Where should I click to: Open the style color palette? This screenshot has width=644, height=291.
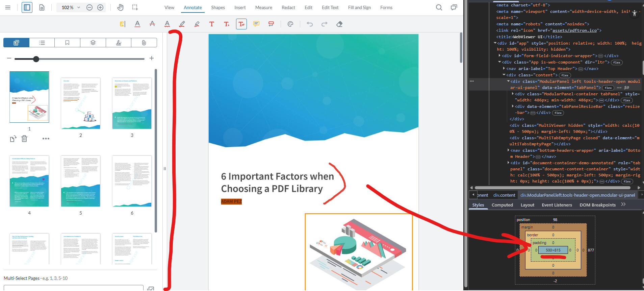coord(290,24)
